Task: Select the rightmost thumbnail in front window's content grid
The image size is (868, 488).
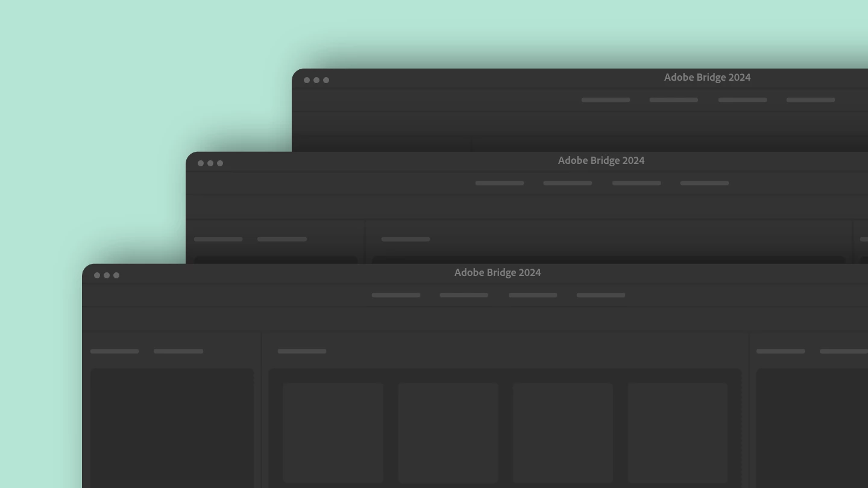Action: (x=678, y=433)
